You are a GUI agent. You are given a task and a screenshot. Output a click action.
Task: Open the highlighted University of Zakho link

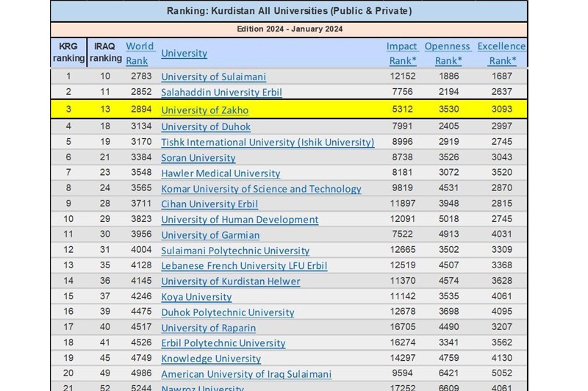point(204,110)
